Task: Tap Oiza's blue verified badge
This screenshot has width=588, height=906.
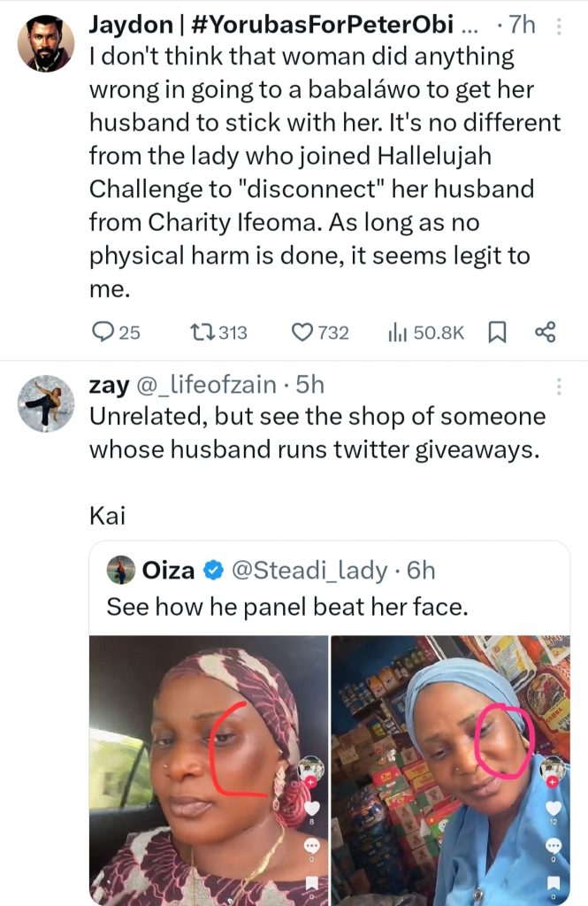Action: [213, 572]
